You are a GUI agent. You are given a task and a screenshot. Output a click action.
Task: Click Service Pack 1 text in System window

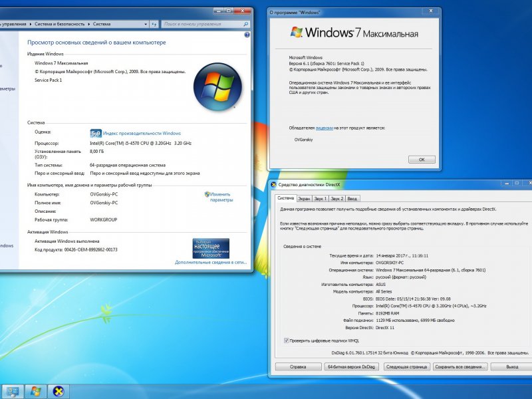tap(48, 80)
